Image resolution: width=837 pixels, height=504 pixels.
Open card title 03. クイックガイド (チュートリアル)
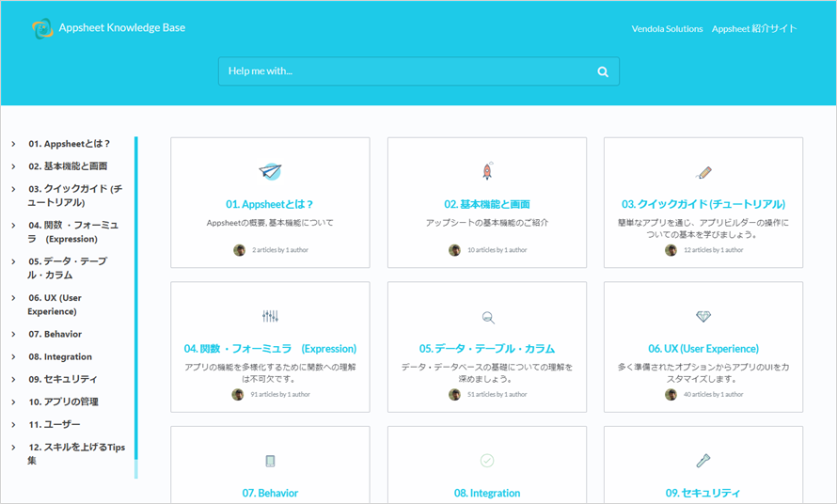click(x=703, y=204)
